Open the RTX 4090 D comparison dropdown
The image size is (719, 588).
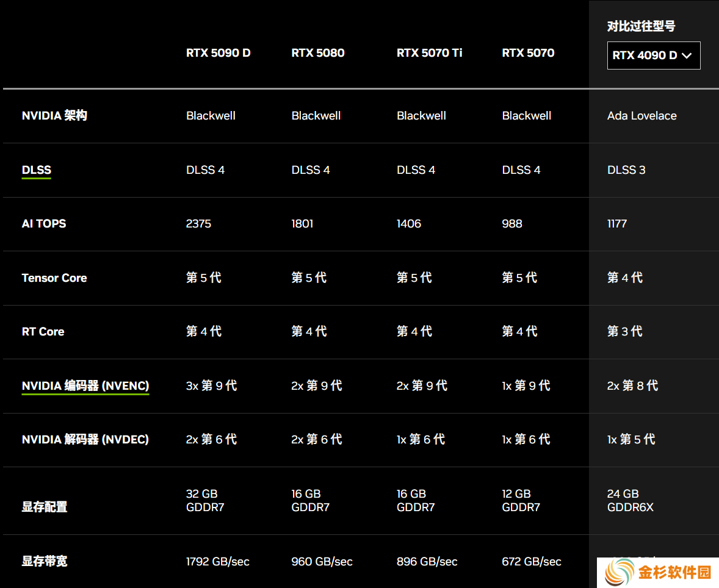654,56
